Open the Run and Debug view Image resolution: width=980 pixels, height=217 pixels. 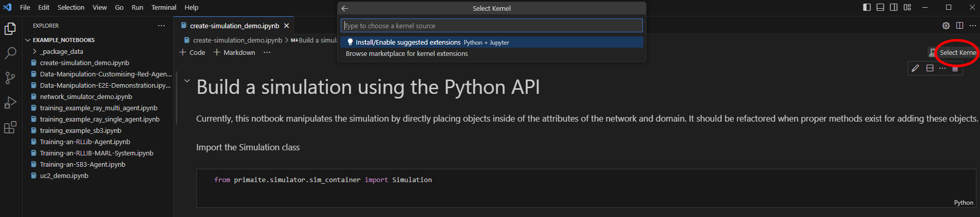(10, 103)
